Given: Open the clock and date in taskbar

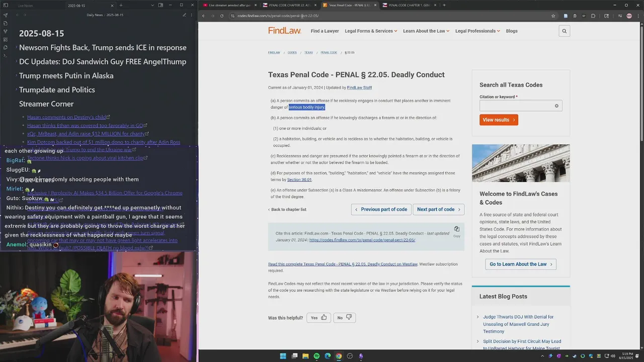Looking at the screenshot, I should 627,356.
